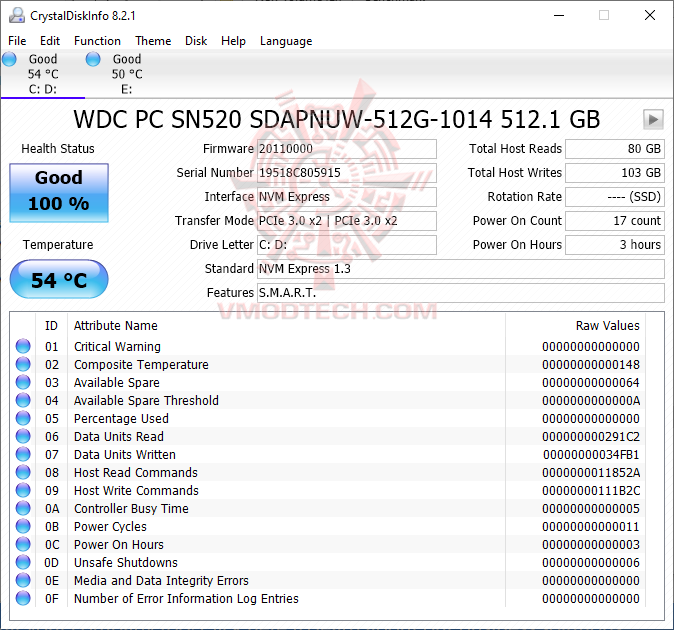Click the Transfer Mode field
674x630 pixels.
pyautogui.click(x=347, y=221)
